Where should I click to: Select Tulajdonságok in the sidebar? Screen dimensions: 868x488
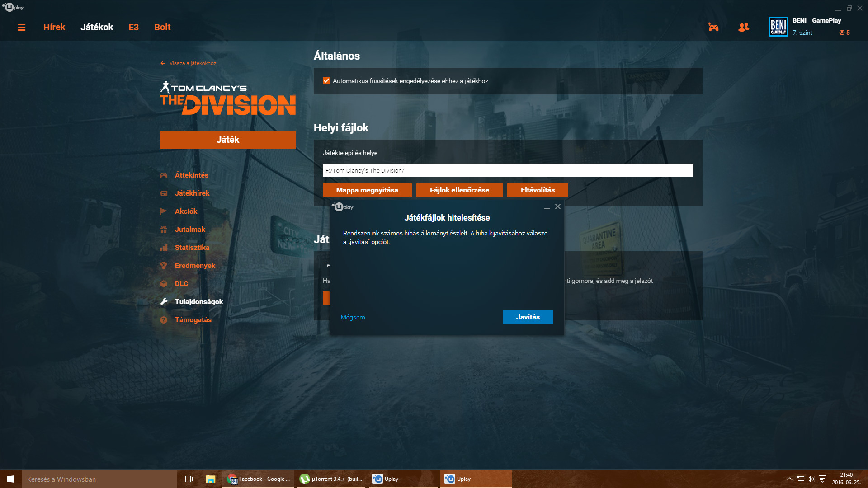199,302
